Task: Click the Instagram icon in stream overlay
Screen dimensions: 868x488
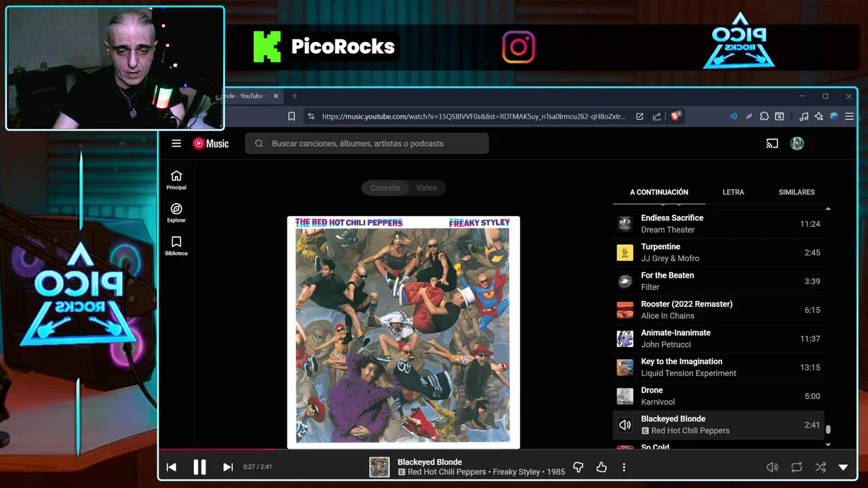Action: (x=519, y=47)
